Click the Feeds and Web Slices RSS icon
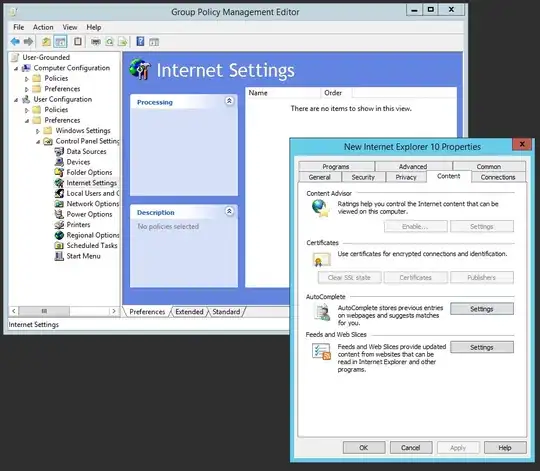Image resolution: width=540 pixels, height=471 pixels. point(321,352)
